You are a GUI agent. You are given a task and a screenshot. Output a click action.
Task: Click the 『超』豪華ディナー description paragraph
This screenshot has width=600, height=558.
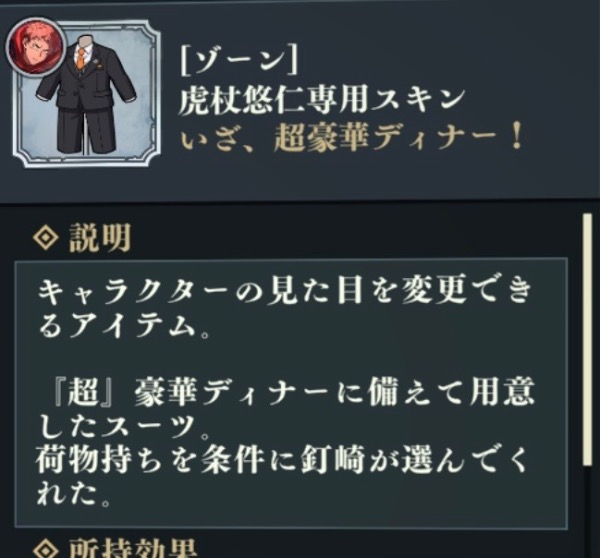285,407
